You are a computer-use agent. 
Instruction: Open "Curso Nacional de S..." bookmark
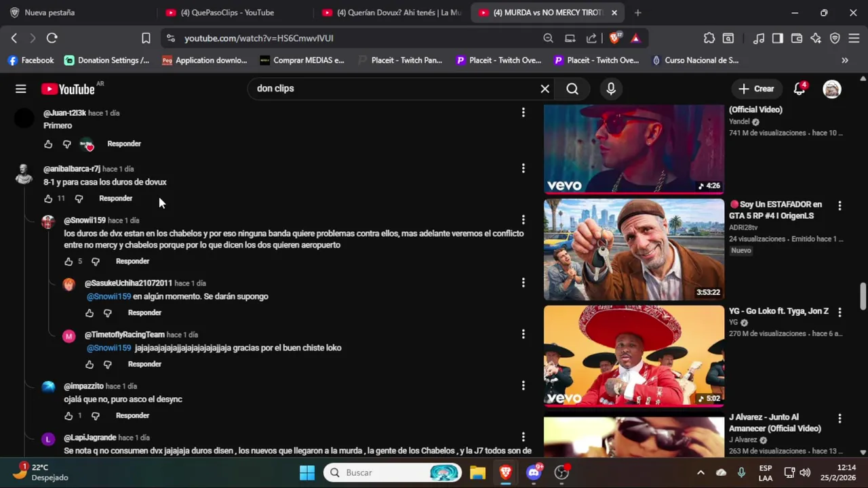(x=694, y=60)
